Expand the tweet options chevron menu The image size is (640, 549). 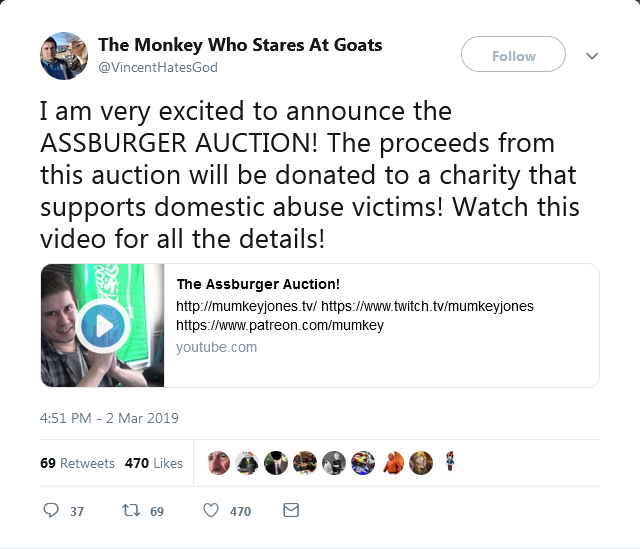tap(592, 56)
